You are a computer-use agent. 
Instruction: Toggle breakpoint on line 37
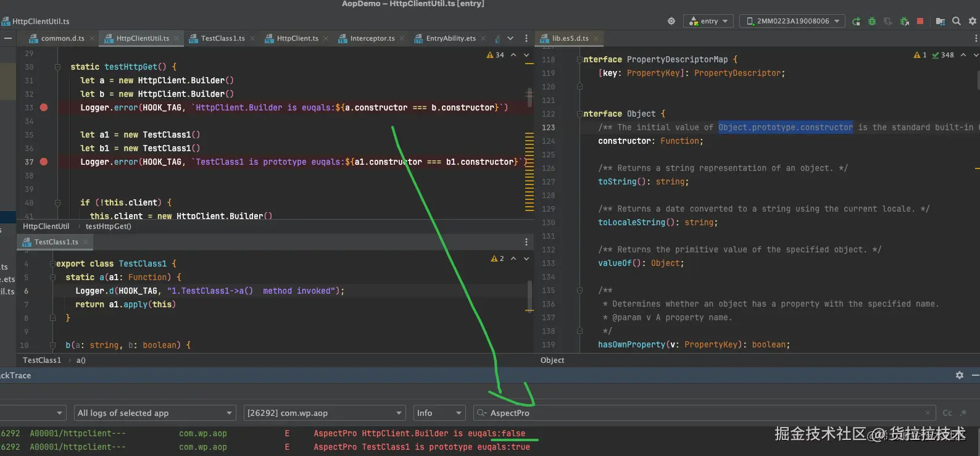pos(44,162)
